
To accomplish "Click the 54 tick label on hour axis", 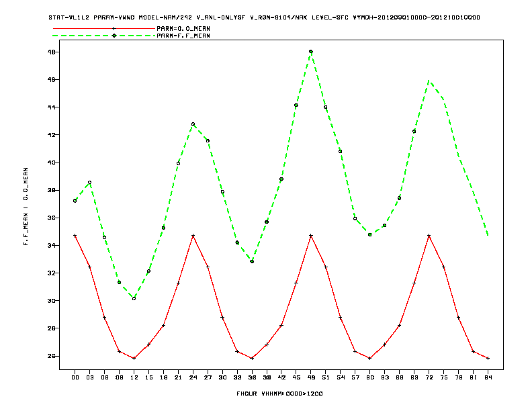I will (x=341, y=377).
